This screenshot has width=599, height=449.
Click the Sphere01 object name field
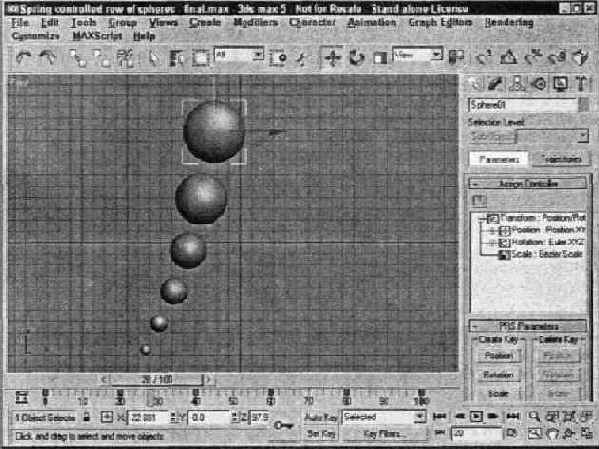pos(523,105)
